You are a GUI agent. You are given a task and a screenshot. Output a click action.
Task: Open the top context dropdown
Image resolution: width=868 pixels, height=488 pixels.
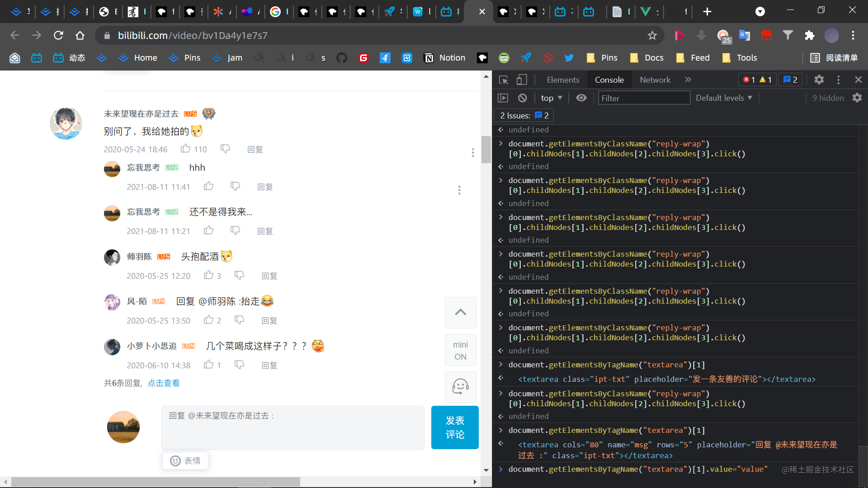(552, 98)
